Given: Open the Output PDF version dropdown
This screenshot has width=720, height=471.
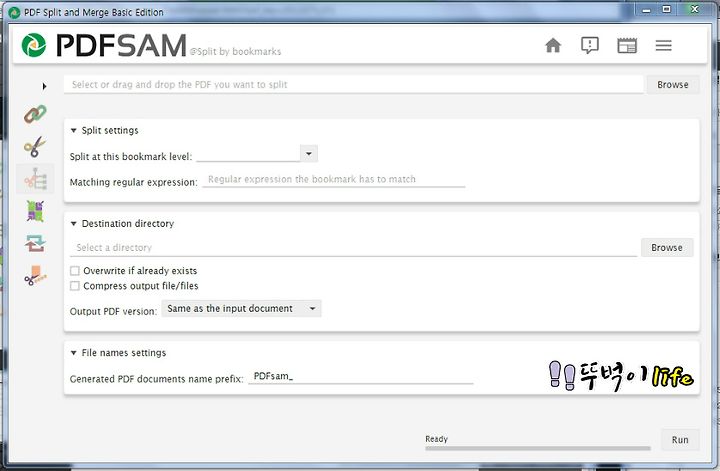Looking at the screenshot, I should (x=241, y=308).
